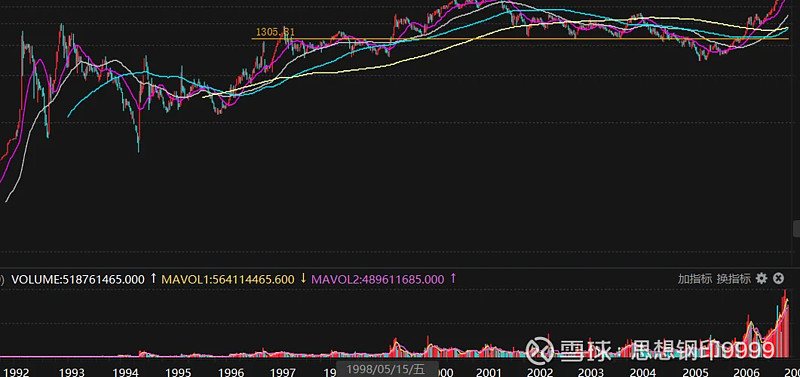Screen dimensions: 800x377
Task: Open indicator settings gear icon
Action: coord(761,279)
